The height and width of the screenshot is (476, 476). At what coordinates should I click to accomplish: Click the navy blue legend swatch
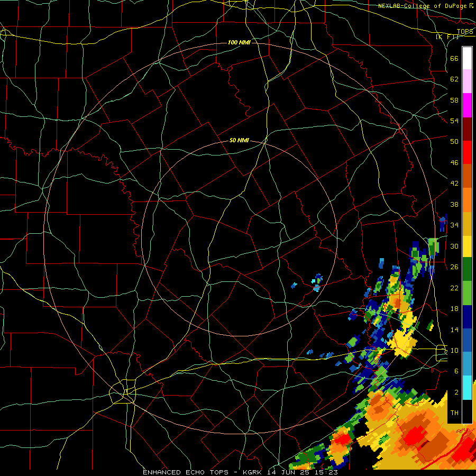pos(467,317)
